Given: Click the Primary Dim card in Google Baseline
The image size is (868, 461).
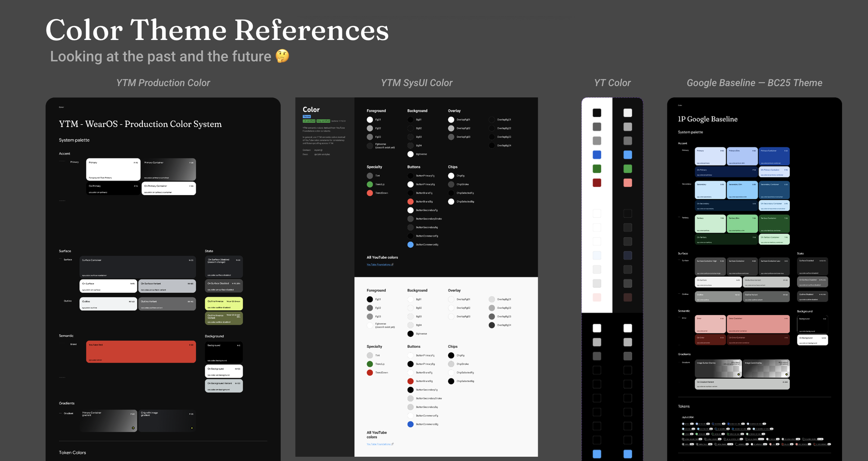Looking at the screenshot, I should pyautogui.click(x=743, y=157).
